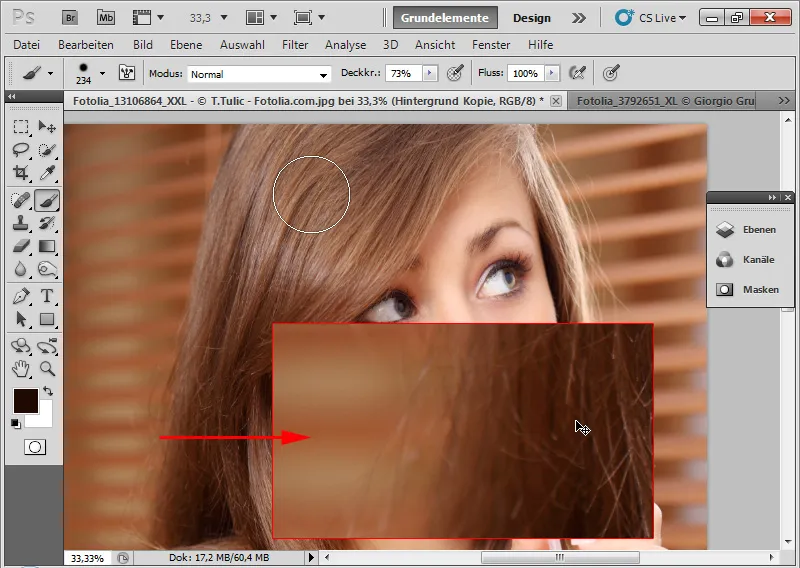Select the 3D Camera Rotate tool
800x568 pixels.
point(47,346)
